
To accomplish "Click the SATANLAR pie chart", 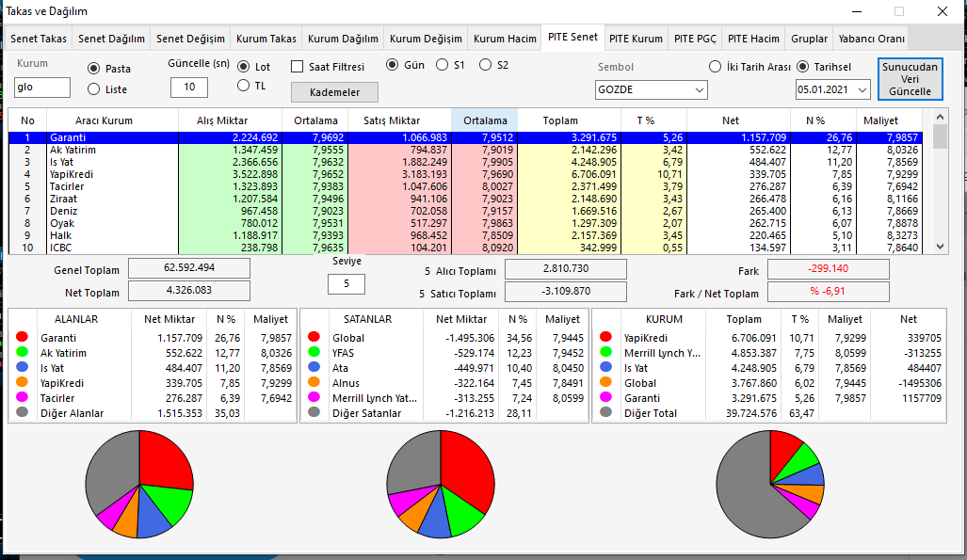I will point(441,484).
